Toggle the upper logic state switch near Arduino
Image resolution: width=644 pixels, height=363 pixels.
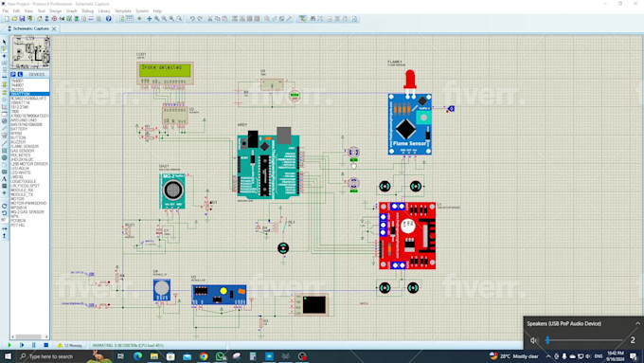click(353, 152)
